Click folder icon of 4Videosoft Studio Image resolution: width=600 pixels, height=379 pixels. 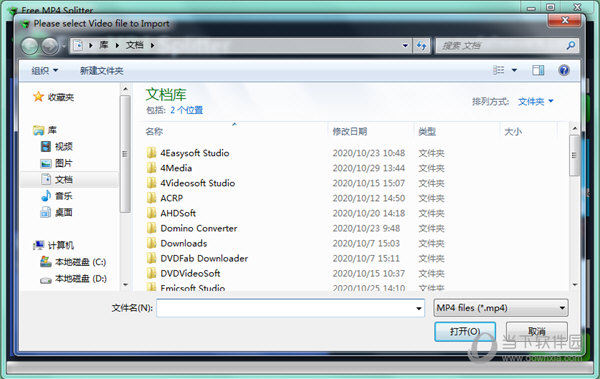pos(152,183)
